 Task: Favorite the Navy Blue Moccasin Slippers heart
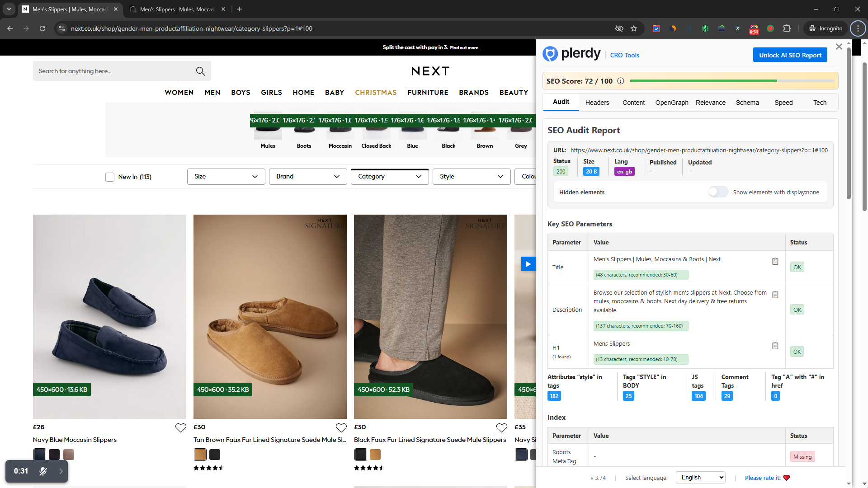[180, 427]
